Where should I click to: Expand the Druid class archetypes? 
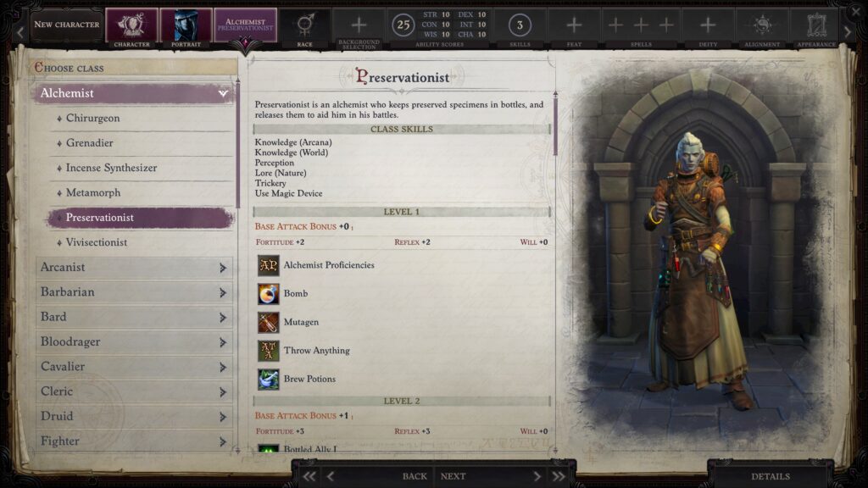[223, 417]
